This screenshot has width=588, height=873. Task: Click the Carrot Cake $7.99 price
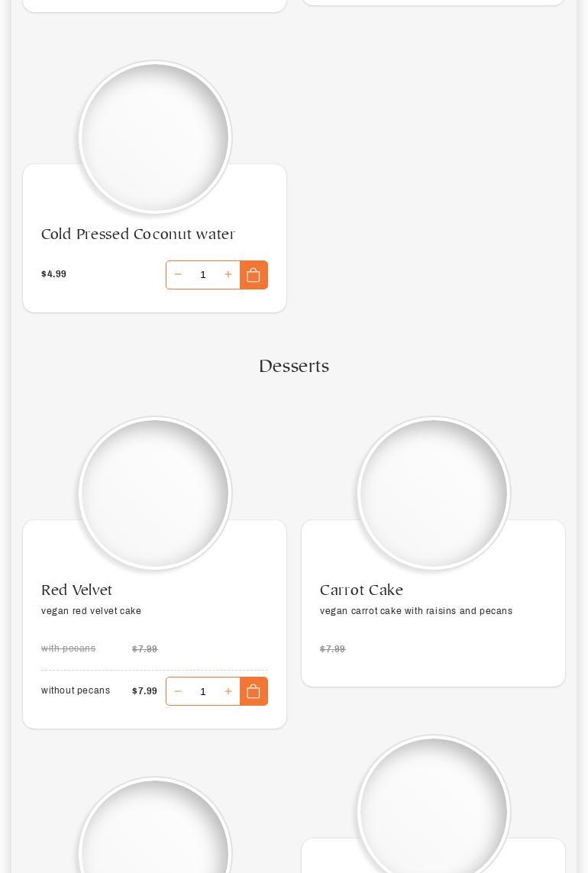pos(333,649)
